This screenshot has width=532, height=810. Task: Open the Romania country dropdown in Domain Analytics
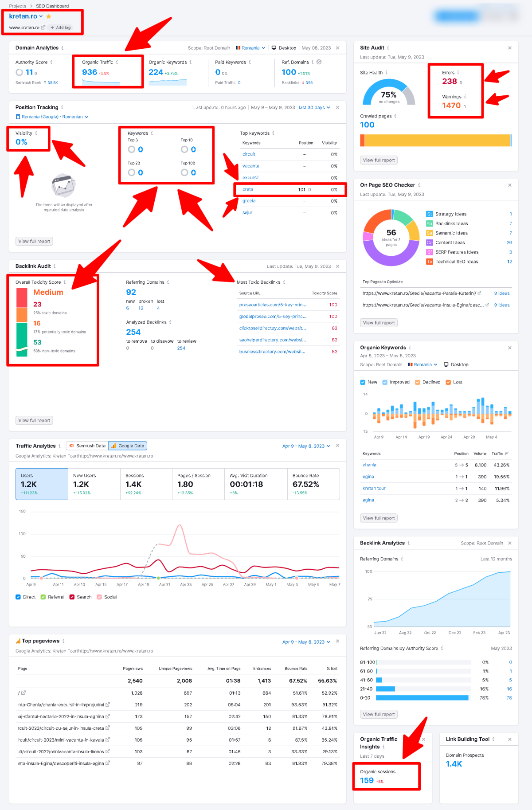[250, 48]
